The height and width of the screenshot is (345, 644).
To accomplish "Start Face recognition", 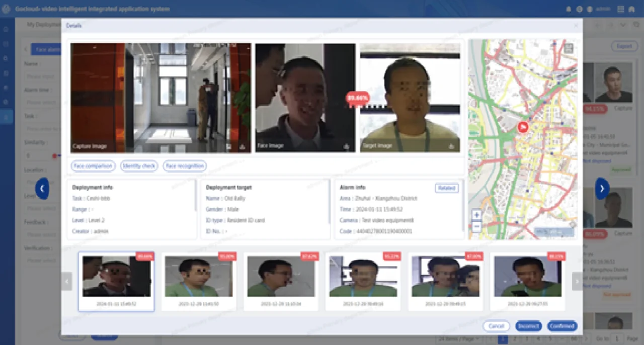I will click(185, 165).
